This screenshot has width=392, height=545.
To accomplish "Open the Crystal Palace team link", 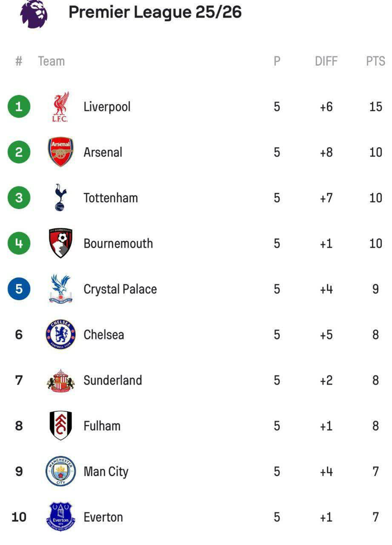I will 120,289.
